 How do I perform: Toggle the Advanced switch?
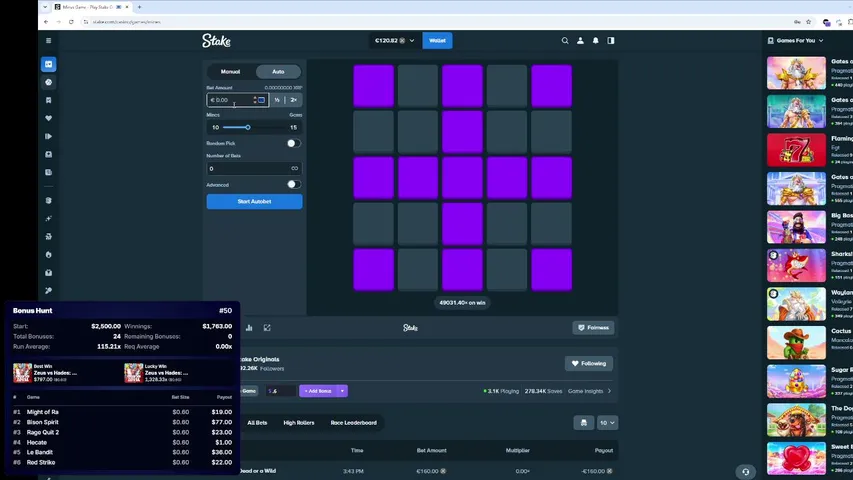click(x=294, y=184)
